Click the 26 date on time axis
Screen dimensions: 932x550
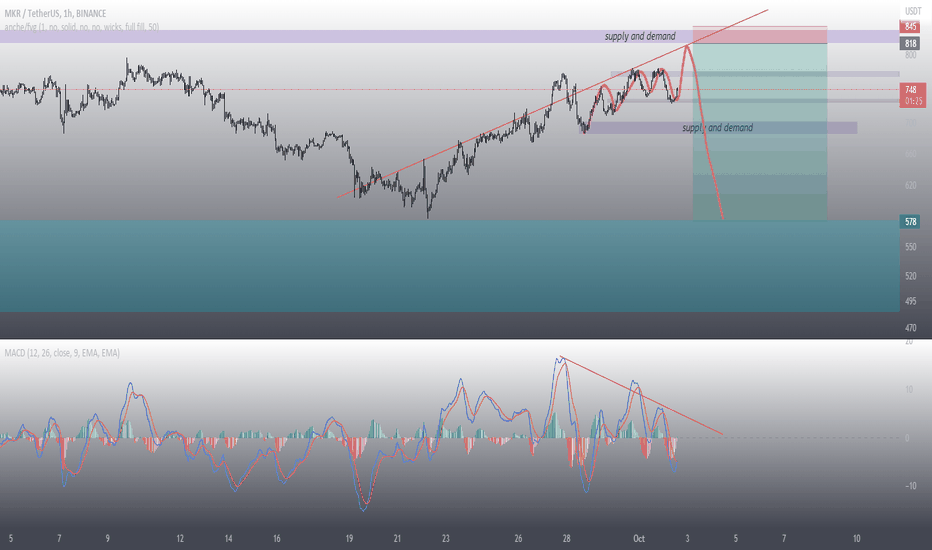point(518,539)
